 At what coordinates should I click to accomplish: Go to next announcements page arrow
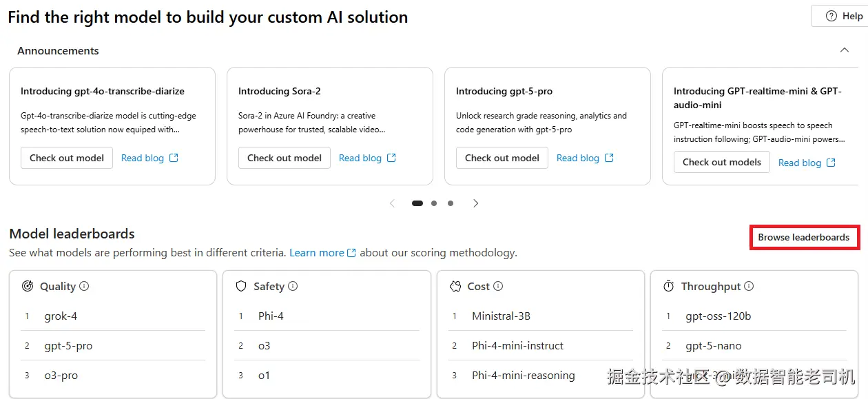click(x=475, y=203)
